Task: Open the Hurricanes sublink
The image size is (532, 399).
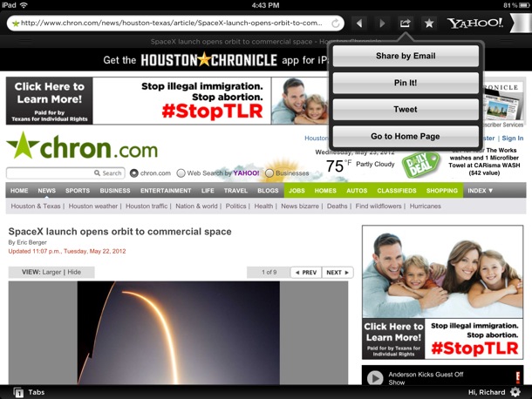Action: tap(425, 206)
